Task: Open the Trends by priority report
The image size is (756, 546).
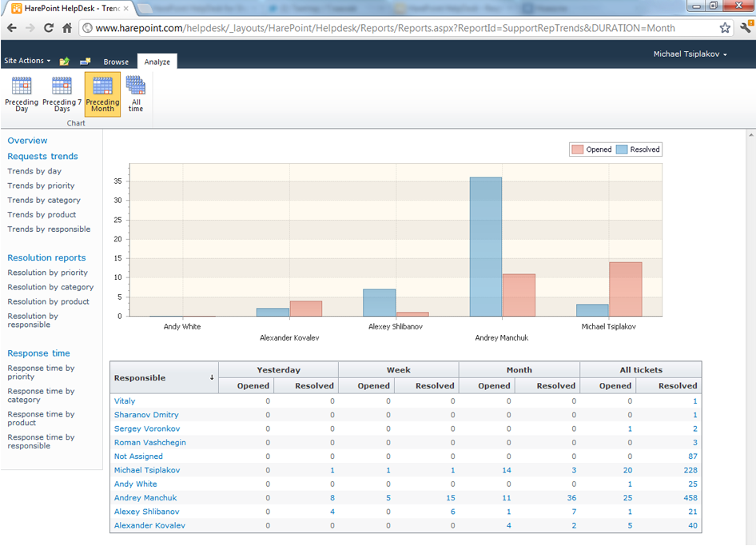Action: tap(41, 185)
